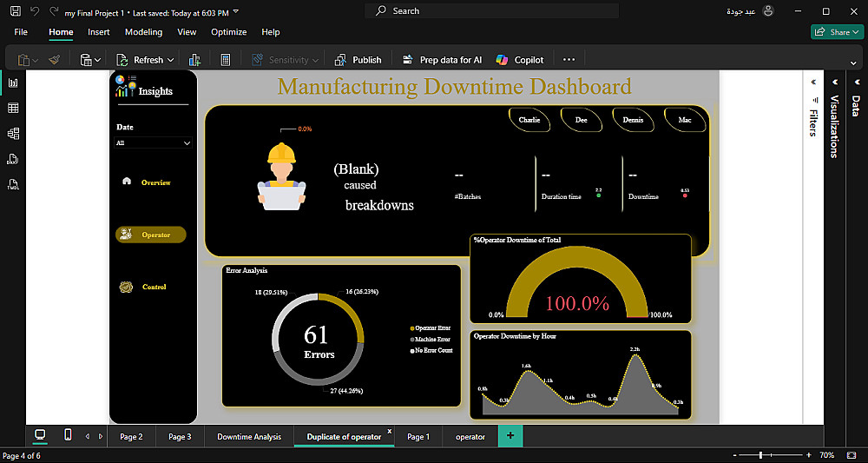
Task: Click Prep data for AI
Action: click(442, 60)
